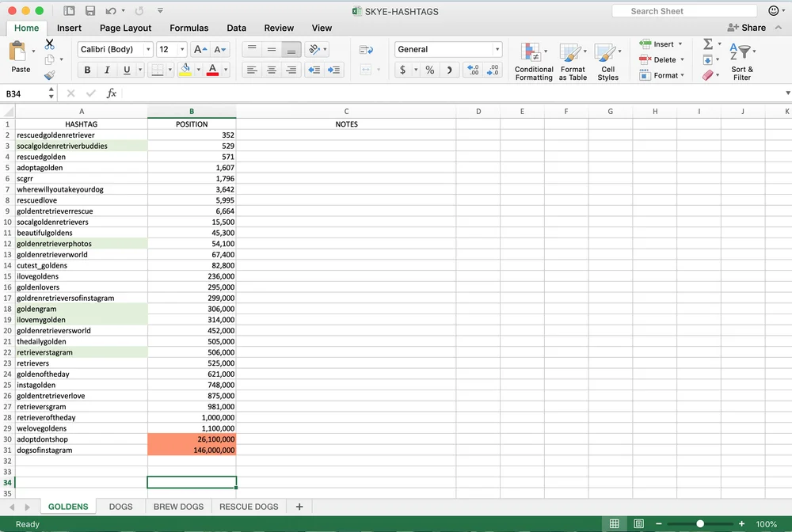The height and width of the screenshot is (532, 792).
Task: Decrease font size with small A
Action: 219,49
